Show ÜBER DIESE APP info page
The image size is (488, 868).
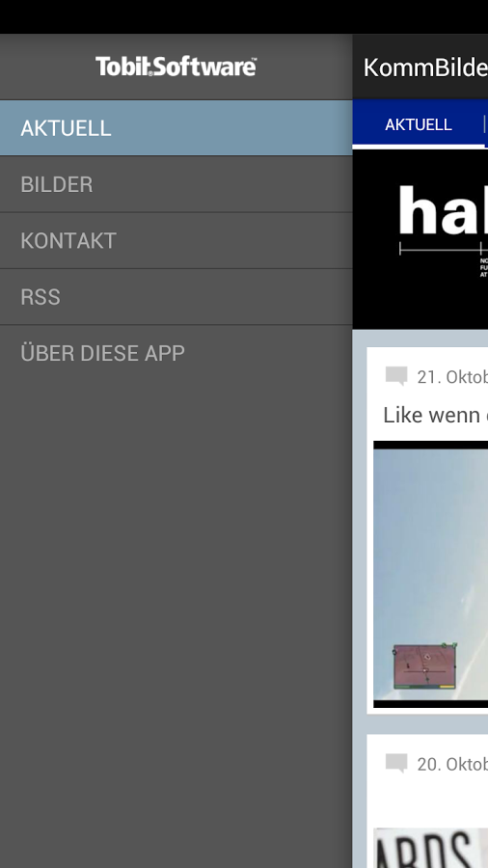tap(176, 353)
